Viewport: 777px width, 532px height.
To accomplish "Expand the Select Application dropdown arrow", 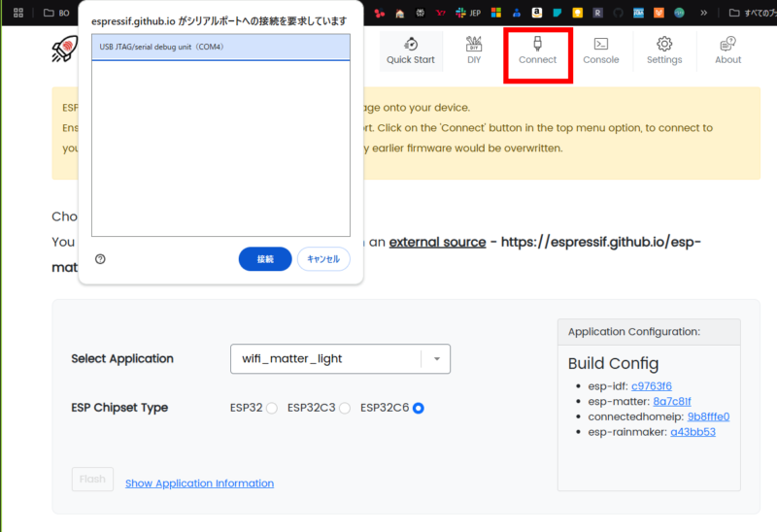I will 436,359.
